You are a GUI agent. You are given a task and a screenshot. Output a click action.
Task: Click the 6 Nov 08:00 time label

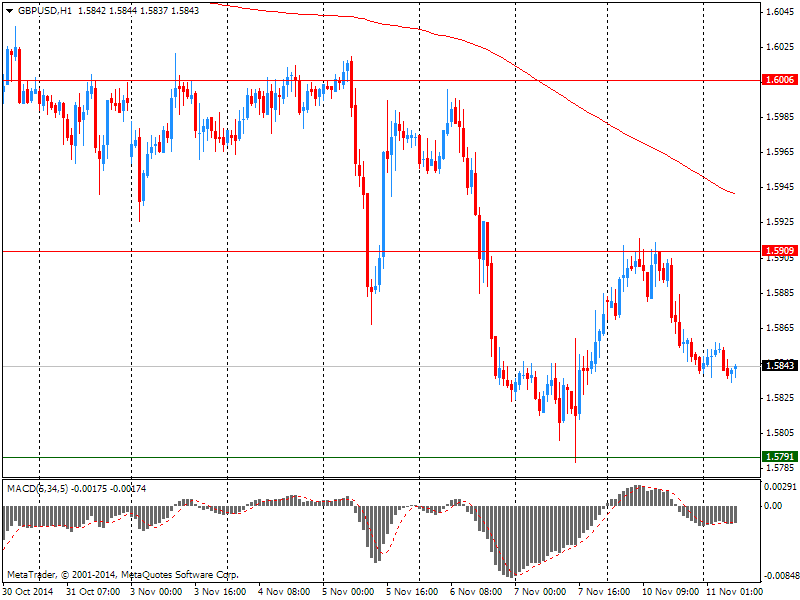476,592
